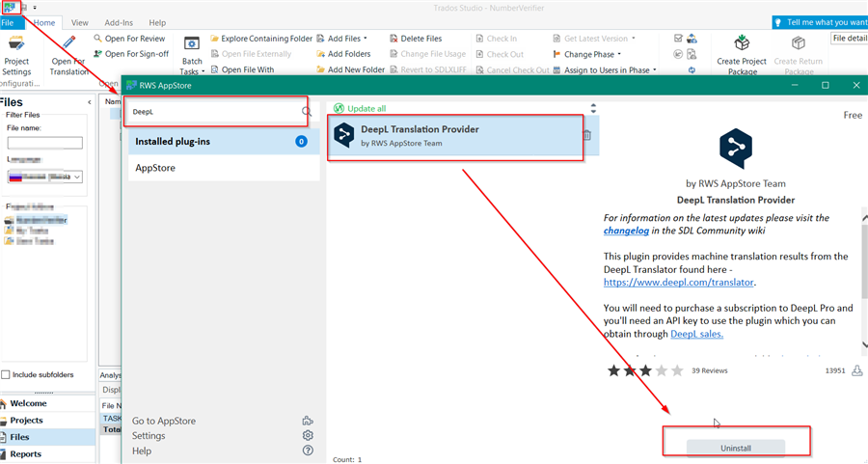Click the trash icon for DeepL plugin
The image size is (868, 464).
(586, 135)
